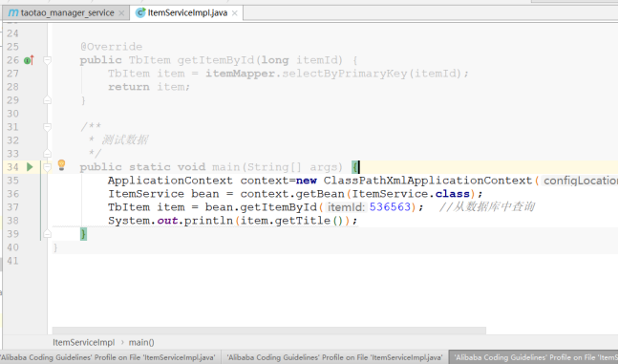This screenshot has height=364, width=619.
Task: Click the yellow lightbulb intention icon
Action: (x=61, y=164)
